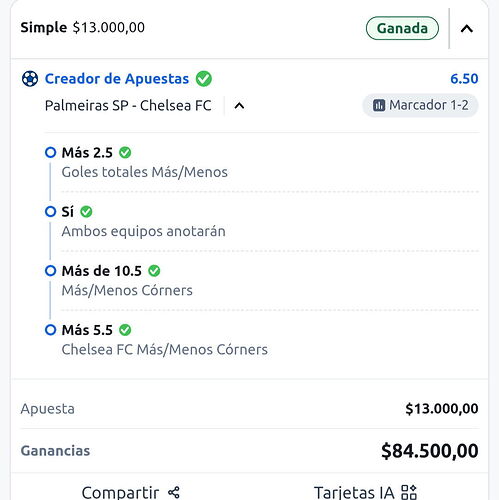Collapse the Simple bet card with top chevron
This screenshot has width=499, height=500.
467,29
